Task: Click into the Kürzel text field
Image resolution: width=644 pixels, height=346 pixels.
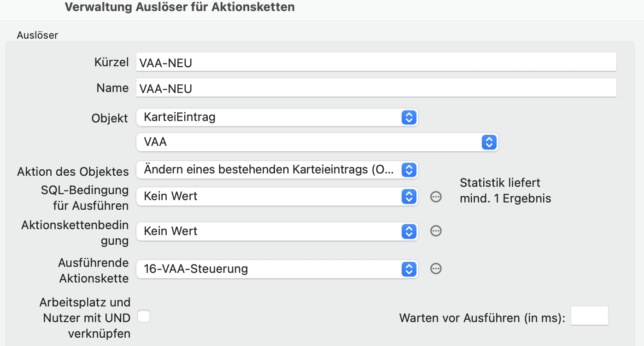Action: 375,62
